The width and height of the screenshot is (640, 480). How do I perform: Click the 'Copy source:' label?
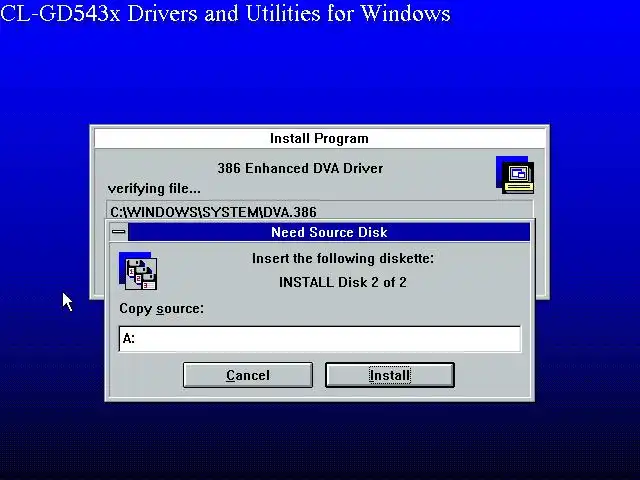(x=161, y=309)
